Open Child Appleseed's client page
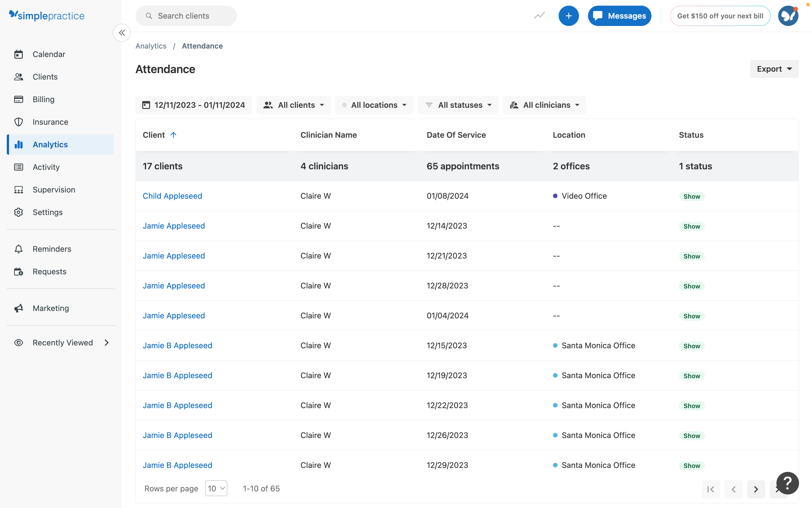This screenshot has width=812, height=508. click(172, 196)
